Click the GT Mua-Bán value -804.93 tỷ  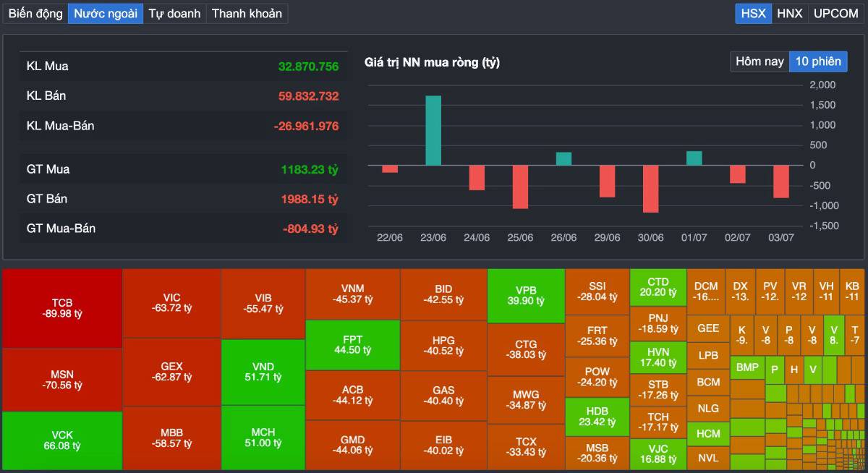310,229
